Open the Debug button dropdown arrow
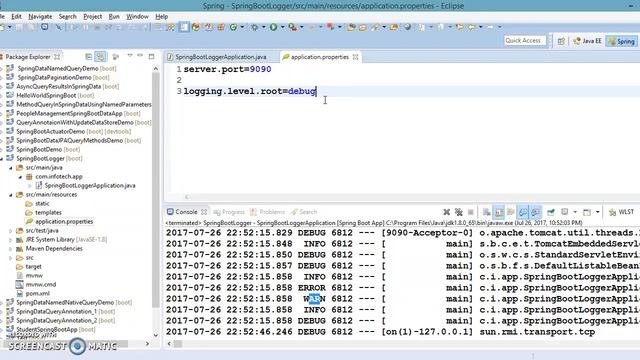640x360 pixels. [x=263, y=27]
